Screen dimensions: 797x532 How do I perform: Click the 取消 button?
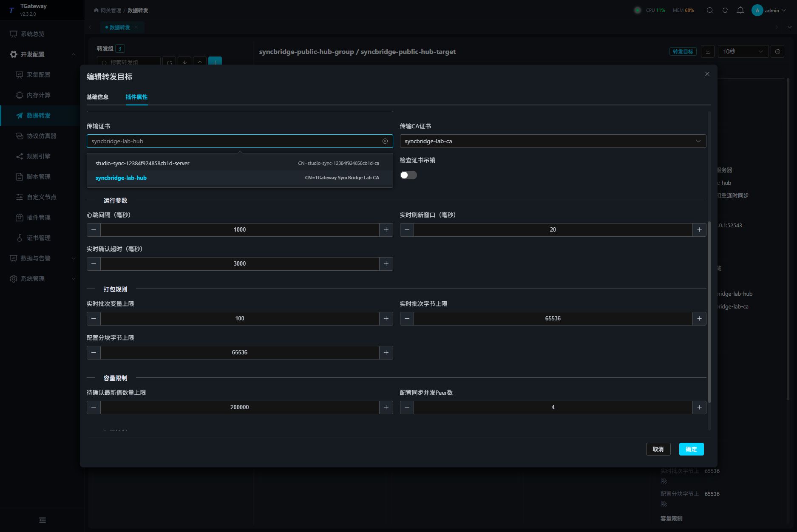(x=658, y=449)
